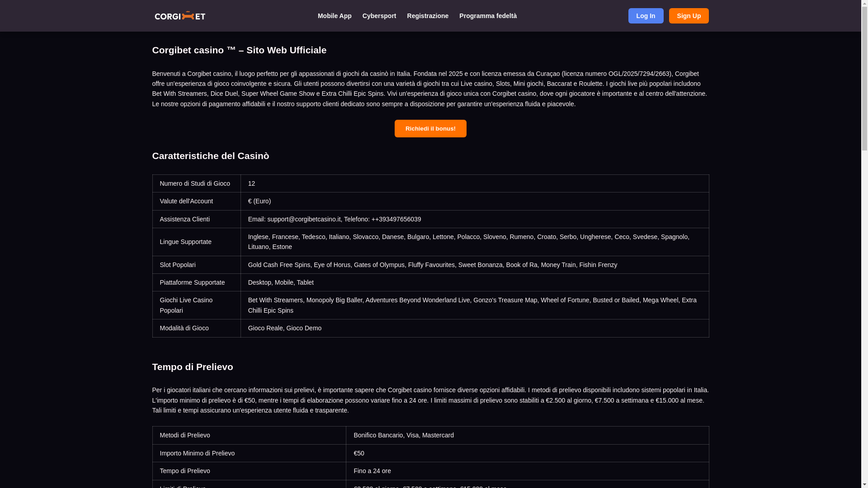The height and width of the screenshot is (488, 868).
Task: Click the Benvenuti a Corgibet casino intro paragraph
Action: pyautogui.click(x=430, y=89)
